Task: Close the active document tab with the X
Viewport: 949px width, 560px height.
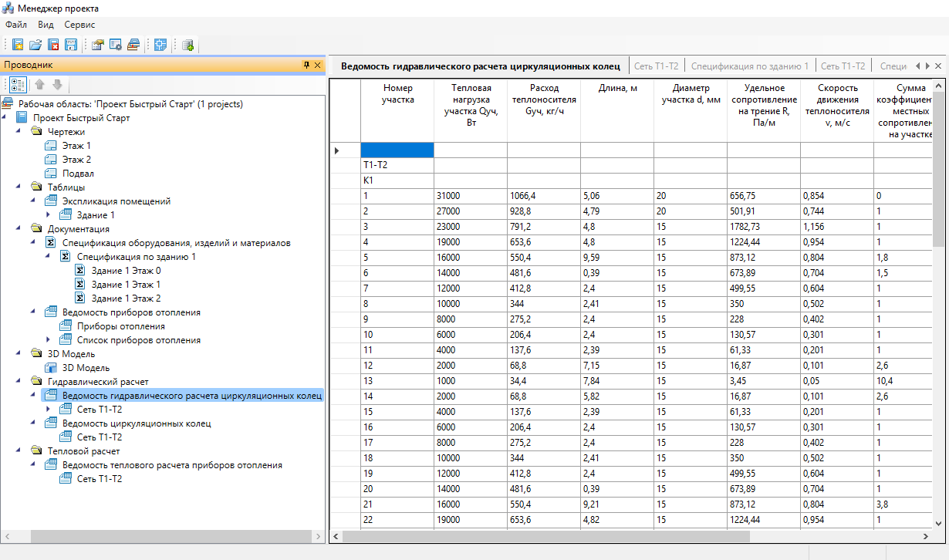Action: [938, 66]
